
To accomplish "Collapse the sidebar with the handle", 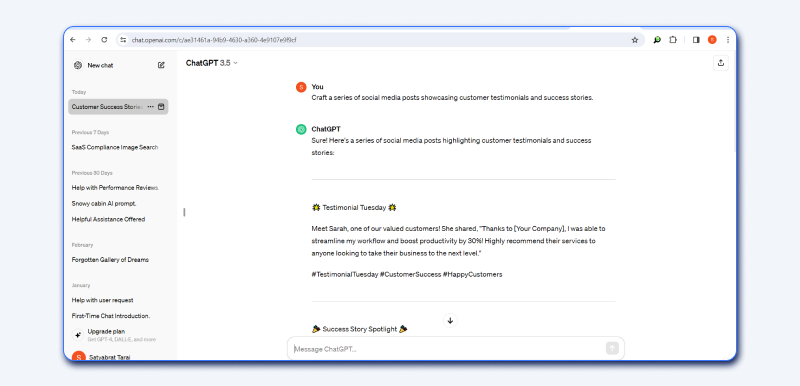I will tap(184, 212).
